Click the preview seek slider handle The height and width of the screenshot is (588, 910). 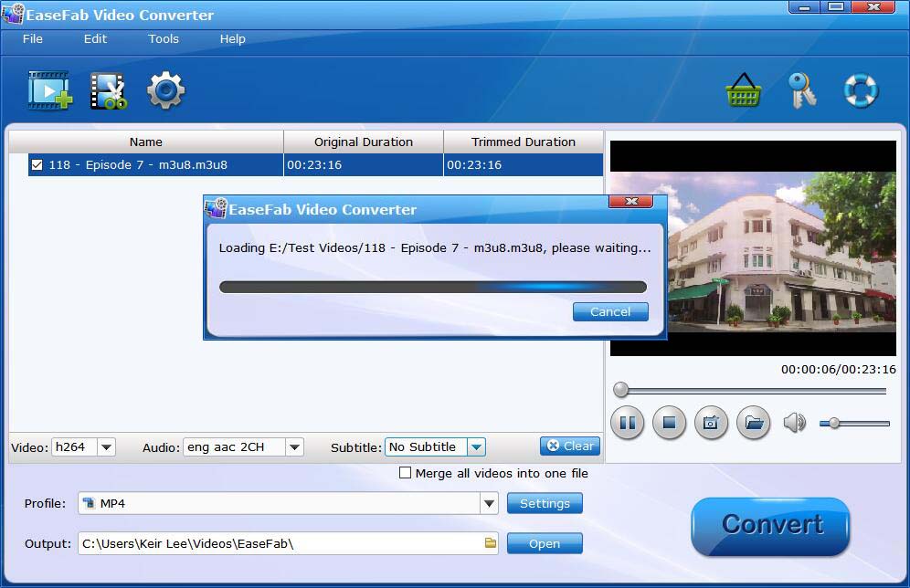pyautogui.click(x=621, y=390)
